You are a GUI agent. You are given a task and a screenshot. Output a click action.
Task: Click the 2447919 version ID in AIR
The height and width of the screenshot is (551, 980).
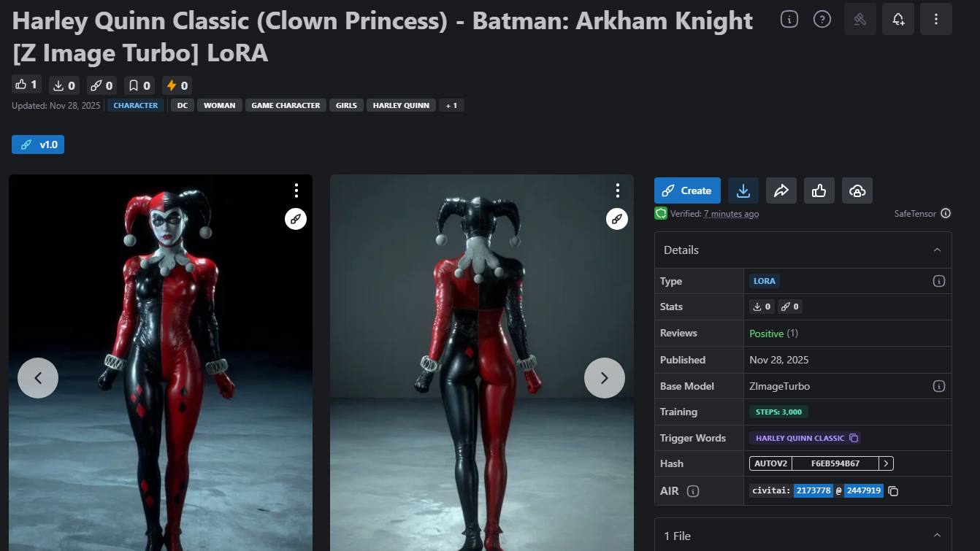[864, 490]
